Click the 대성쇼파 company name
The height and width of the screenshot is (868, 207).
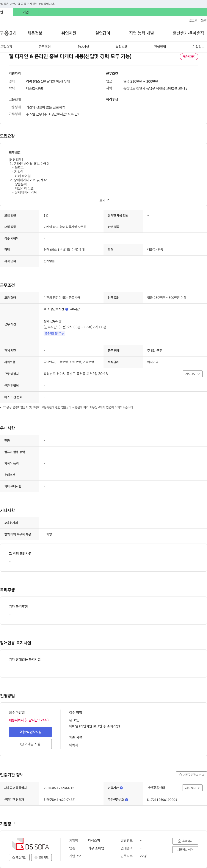tap(94, 840)
